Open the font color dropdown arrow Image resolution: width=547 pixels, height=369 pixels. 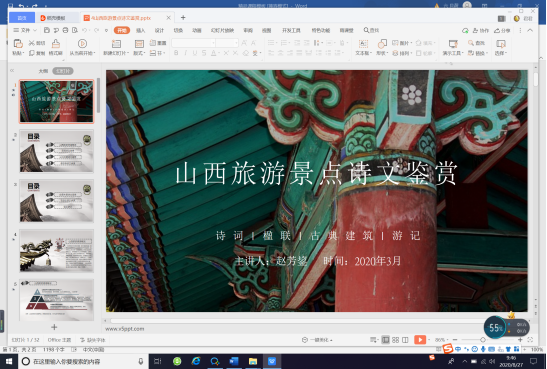(219, 53)
